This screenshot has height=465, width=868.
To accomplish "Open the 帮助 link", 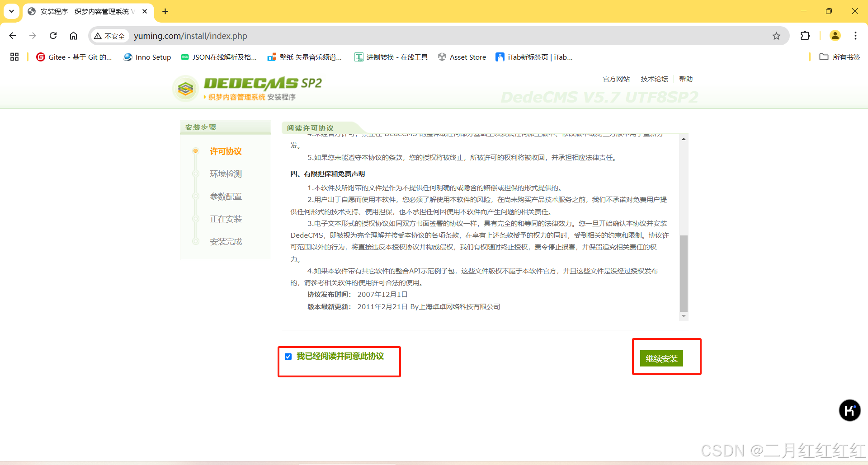I will tap(686, 79).
